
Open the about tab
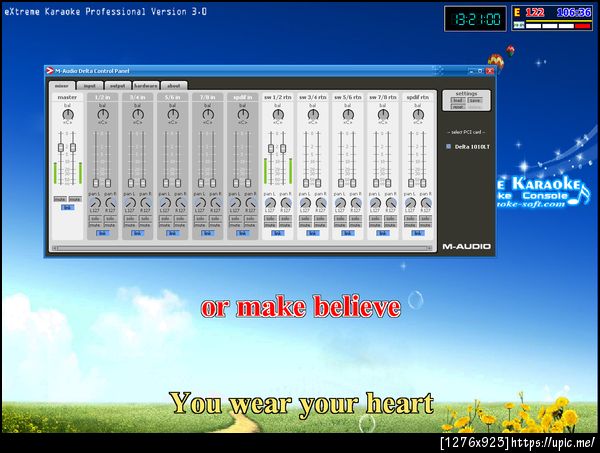tap(174, 86)
